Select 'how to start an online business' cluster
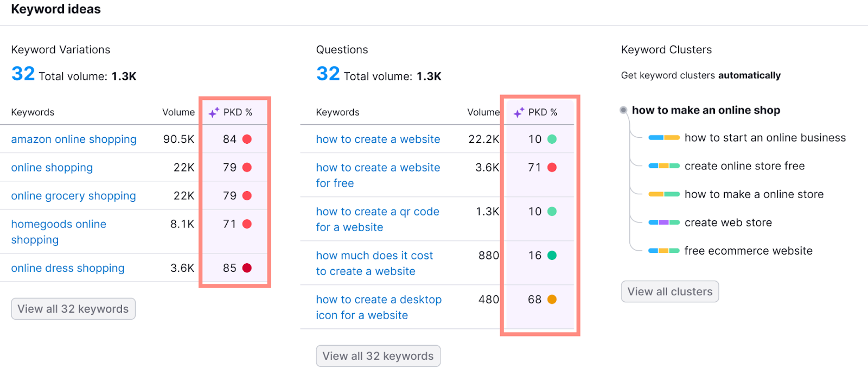The width and height of the screenshot is (868, 381). pyautogui.click(x=765, y=138)
